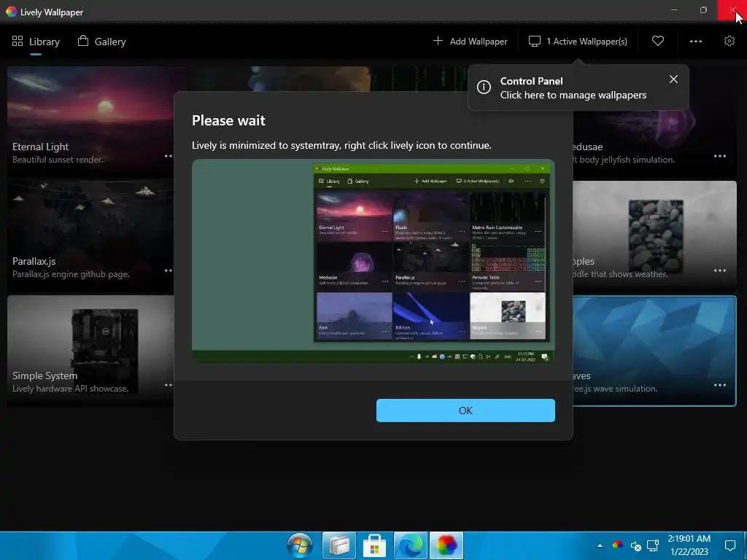Click the OK button in dialog
The image size is (747, 560).
click(465, 411)
